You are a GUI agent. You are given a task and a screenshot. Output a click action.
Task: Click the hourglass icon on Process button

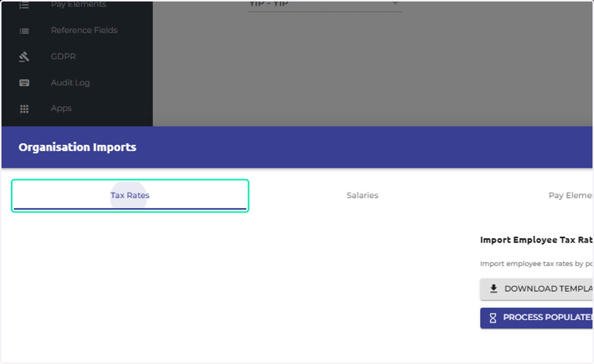pyautogui.click(x=493, y=318)
